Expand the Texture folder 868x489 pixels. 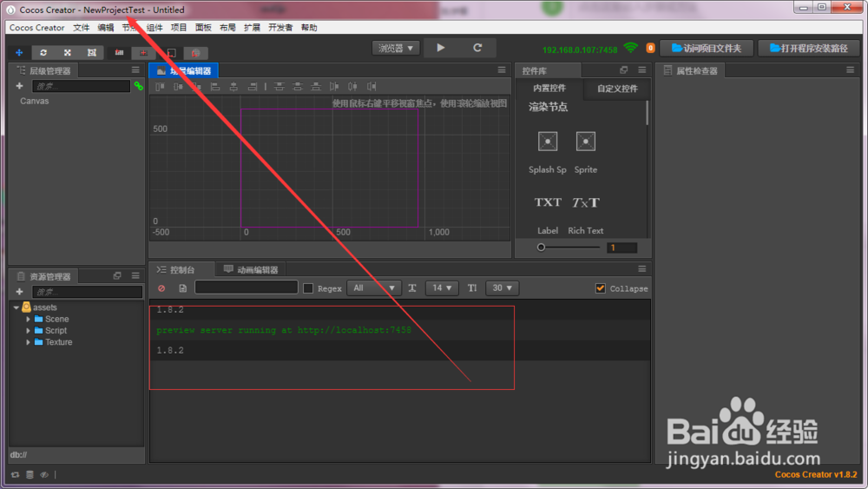pos(28,342)
